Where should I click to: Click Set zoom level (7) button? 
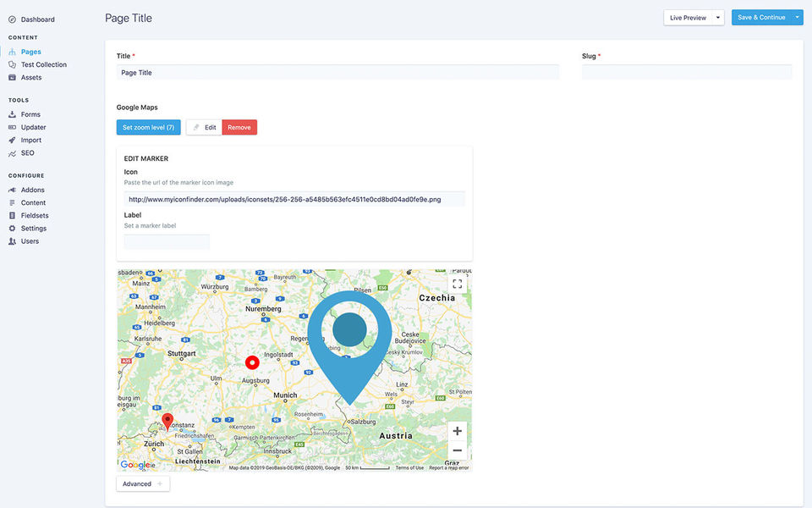(x=149, y=128)
